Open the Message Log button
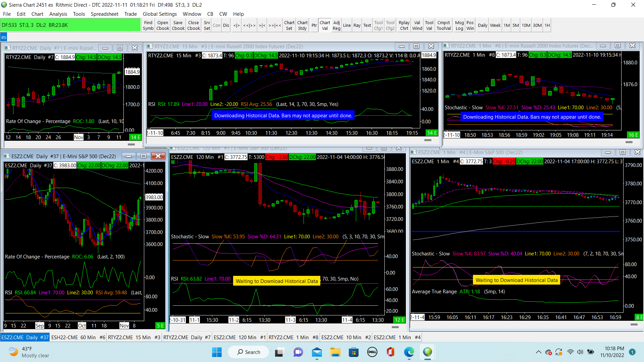 [x=459, y=25]
